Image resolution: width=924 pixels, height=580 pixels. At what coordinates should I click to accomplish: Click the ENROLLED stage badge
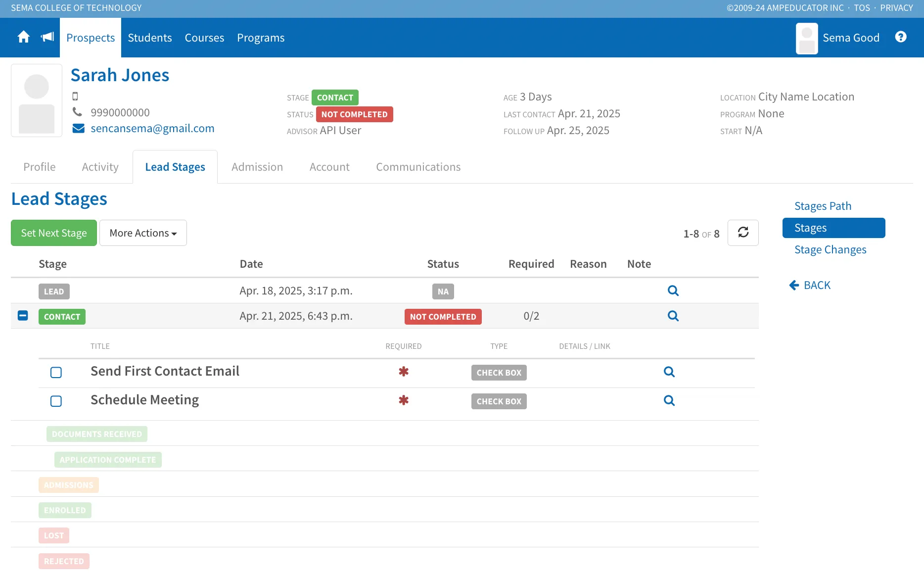coord(65,510)
